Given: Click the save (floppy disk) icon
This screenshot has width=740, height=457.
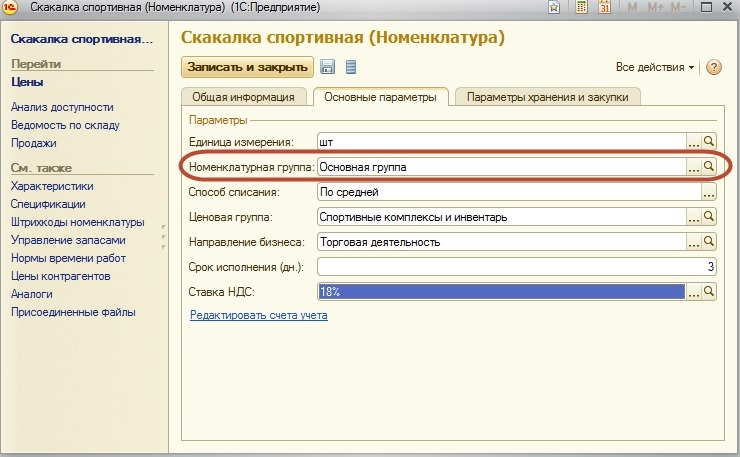Looking at the screenshot, I should [x=327, y=67].
